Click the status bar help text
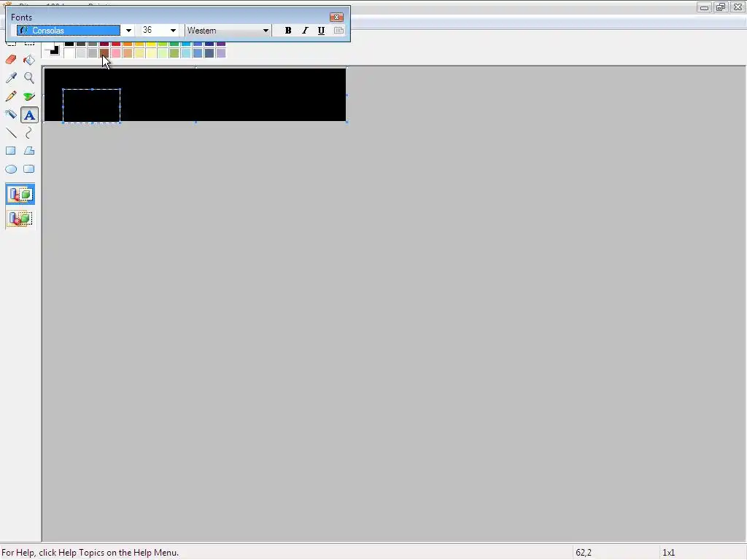This screenshot has height=560, width=747. coord(90,553)
